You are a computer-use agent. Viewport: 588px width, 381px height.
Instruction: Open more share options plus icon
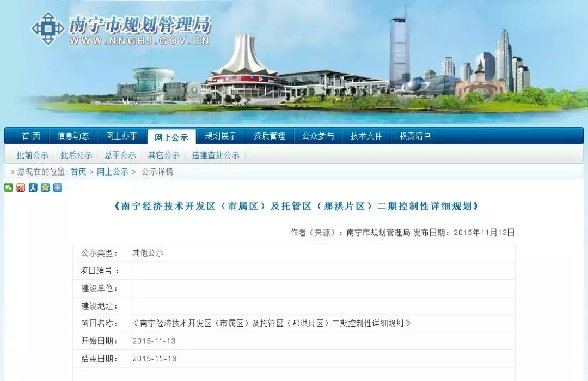[57, 188]
